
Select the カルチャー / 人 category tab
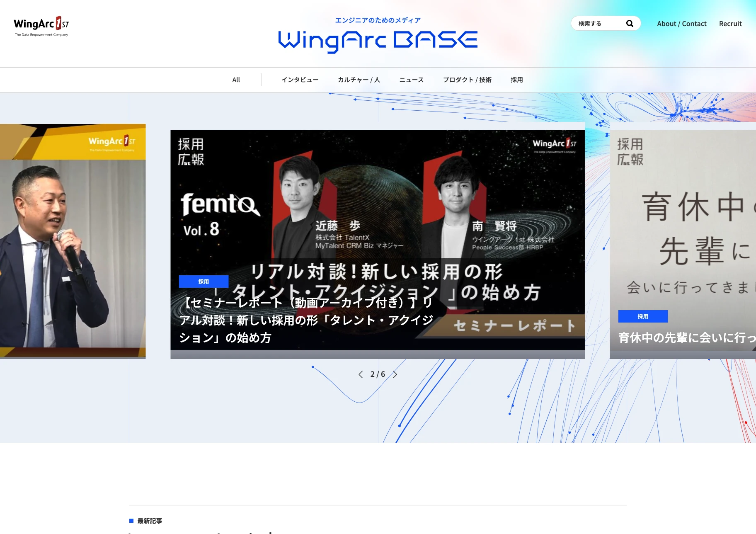coord(359,80)
